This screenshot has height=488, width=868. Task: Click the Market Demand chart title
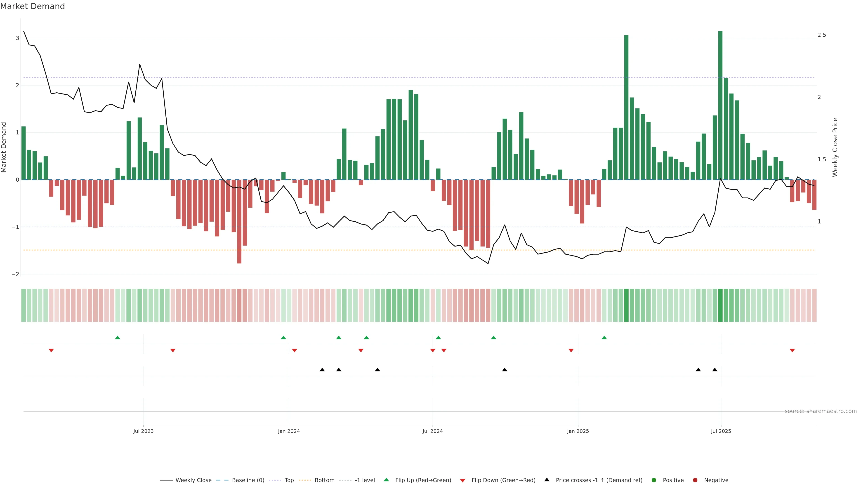click(x=32, y=6)
